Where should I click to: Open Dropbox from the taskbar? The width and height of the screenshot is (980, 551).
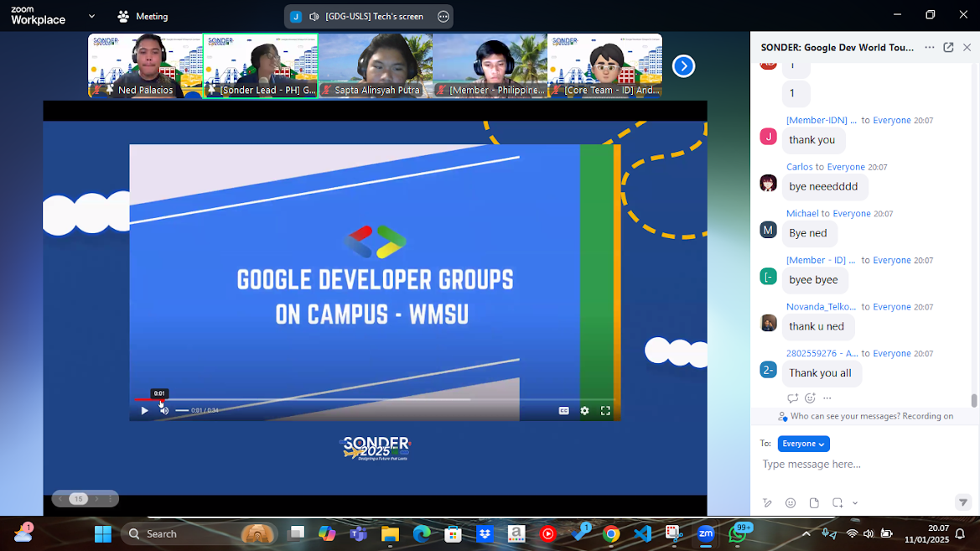(485, 534)
